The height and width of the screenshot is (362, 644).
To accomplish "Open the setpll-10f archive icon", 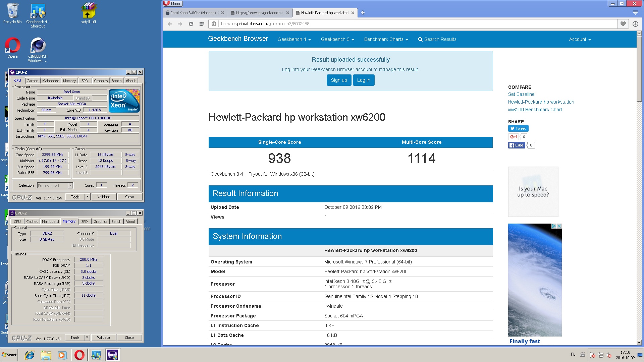I will pos(89,13).
